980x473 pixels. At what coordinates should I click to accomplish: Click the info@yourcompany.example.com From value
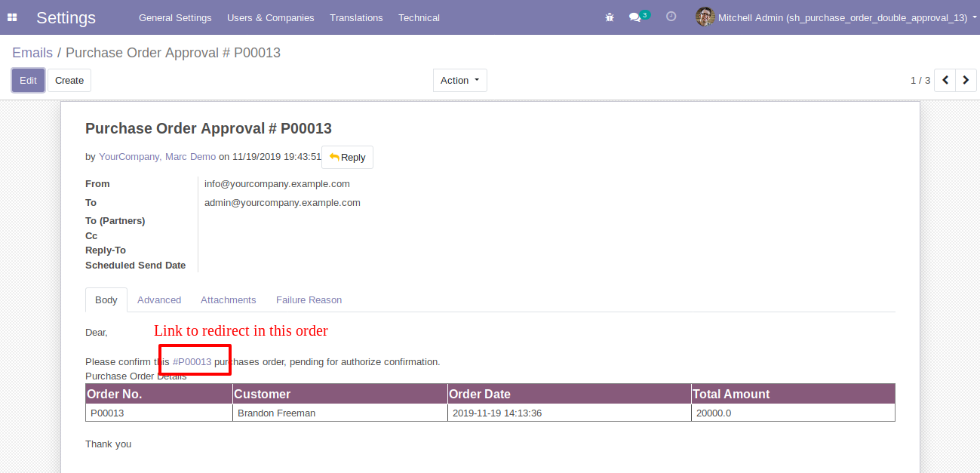pyautogui.click(x=277, y=183)
